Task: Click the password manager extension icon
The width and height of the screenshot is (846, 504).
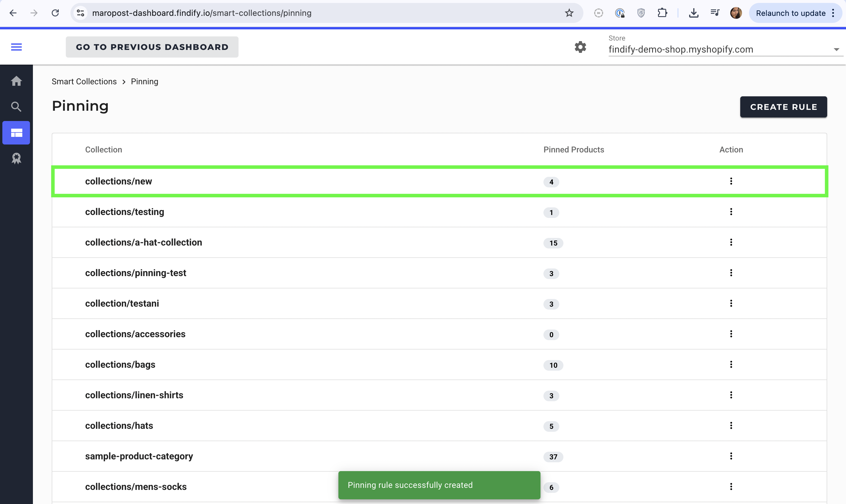Action: tap(620, 13)
